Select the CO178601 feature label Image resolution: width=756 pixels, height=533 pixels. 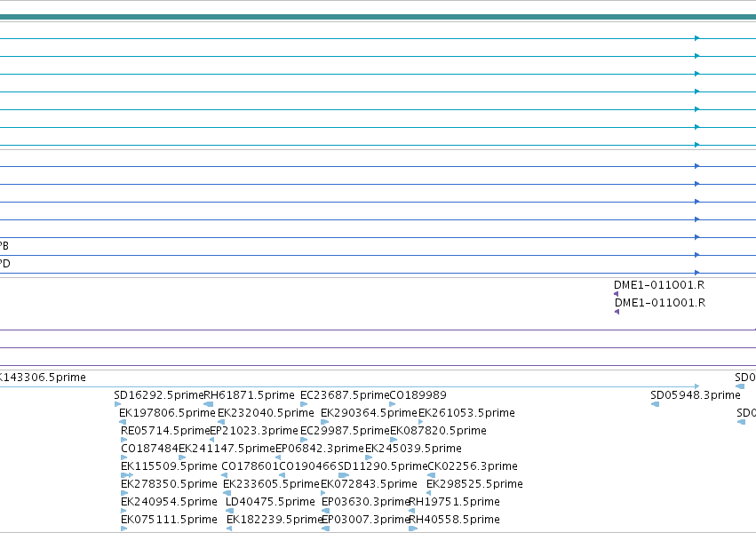(251, 466)
